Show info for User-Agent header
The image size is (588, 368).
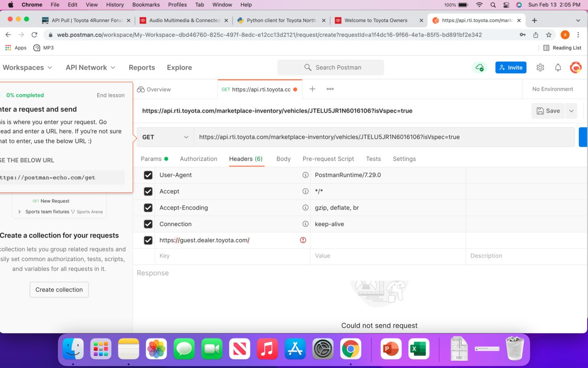point(305,175)
